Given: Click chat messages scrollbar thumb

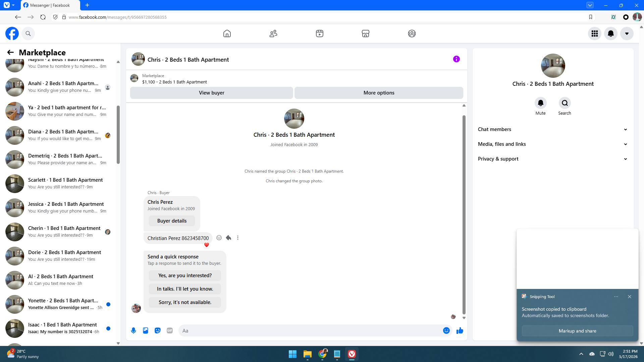Looking at the screenshot, I should tap(464, 215).
